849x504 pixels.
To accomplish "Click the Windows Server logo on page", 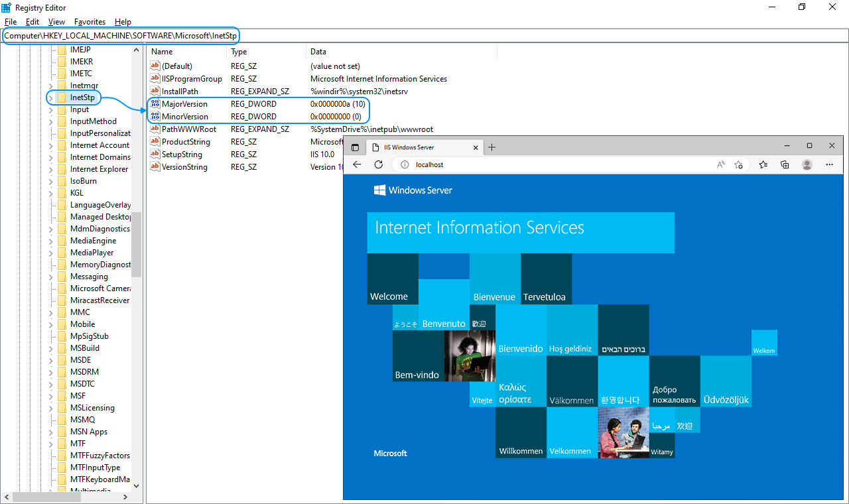I will point(413,190).
